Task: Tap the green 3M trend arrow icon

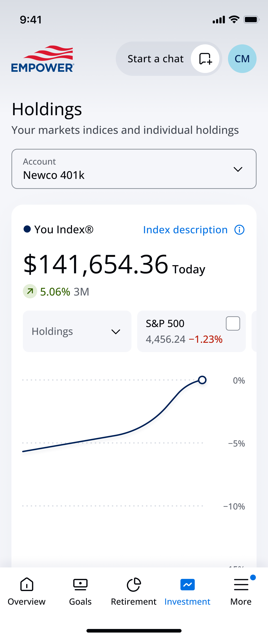Action: point(30,291)
